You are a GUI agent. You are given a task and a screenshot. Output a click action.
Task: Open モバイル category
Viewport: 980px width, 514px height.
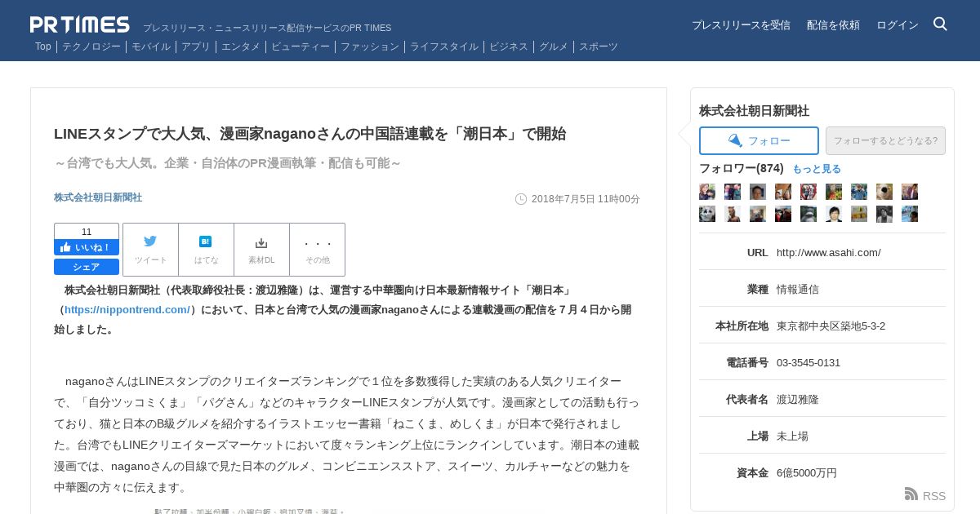pyautogui.click(x=151, y=47)
